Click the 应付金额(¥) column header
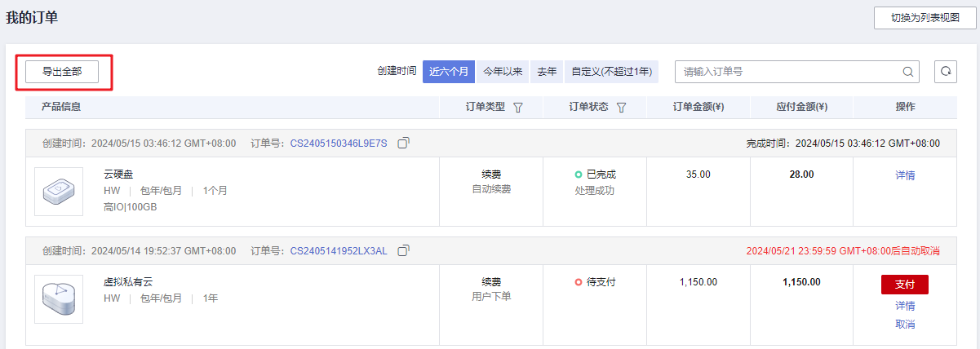The height and width of the screenshot is (349, 980). pyautogui.click(x=802, y=107)
